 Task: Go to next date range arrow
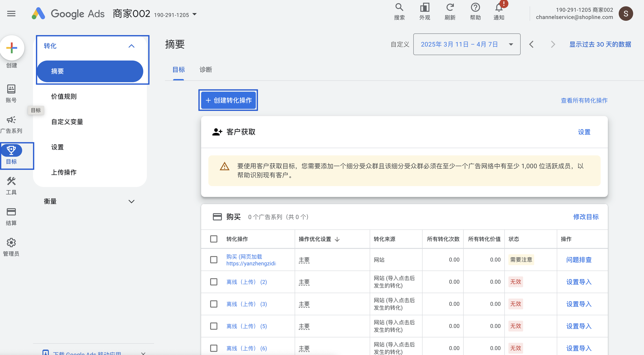click(553, 44)
